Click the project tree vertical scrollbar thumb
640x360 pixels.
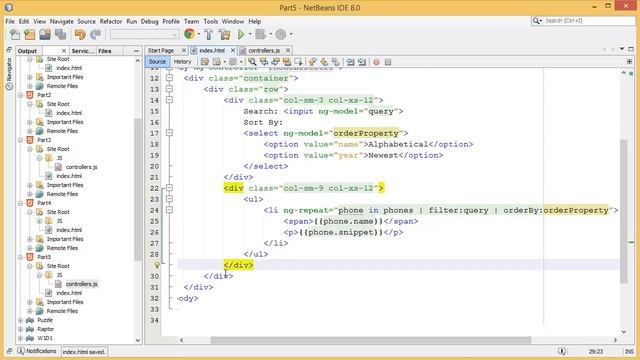pyautogui.click(x=138, y=190)
